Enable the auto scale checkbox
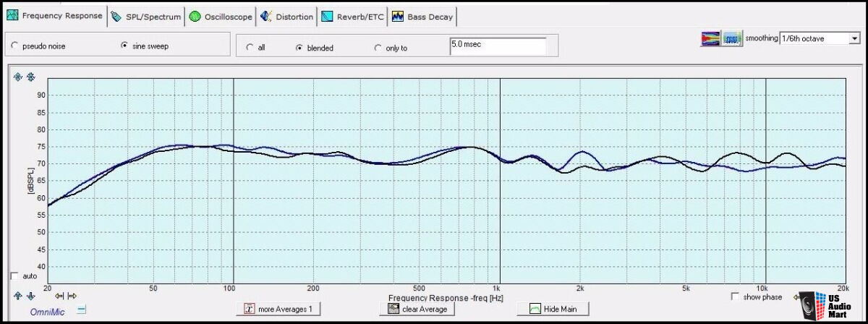The image size is (868, 324). (x=15, y=276)
